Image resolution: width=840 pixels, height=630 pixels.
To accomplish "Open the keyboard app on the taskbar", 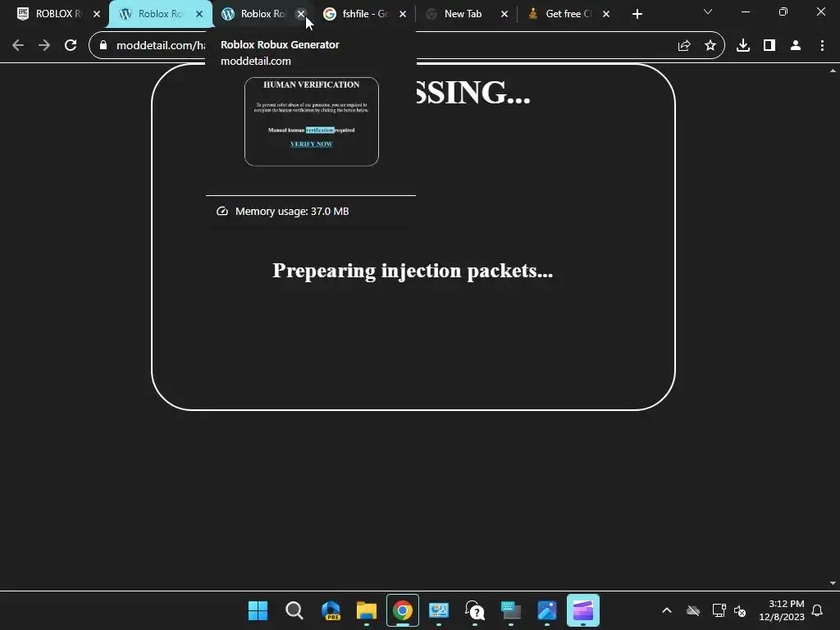I will (511, 610).
